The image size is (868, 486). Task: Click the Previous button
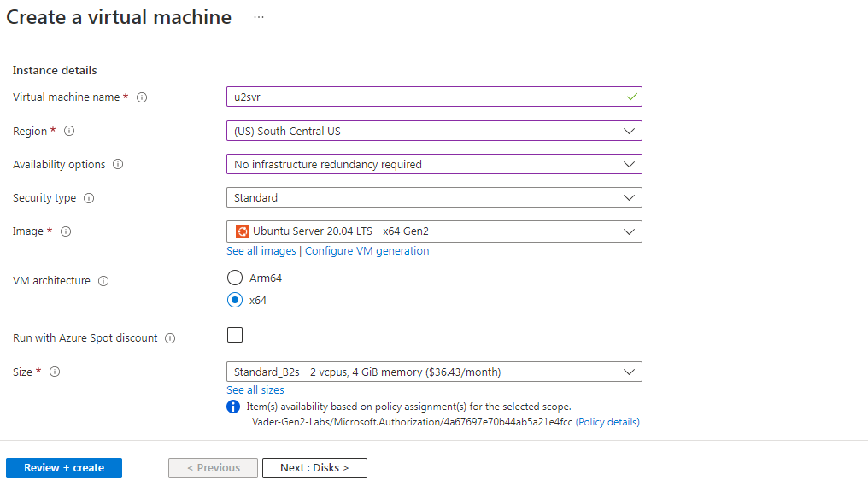click(213, 468)
